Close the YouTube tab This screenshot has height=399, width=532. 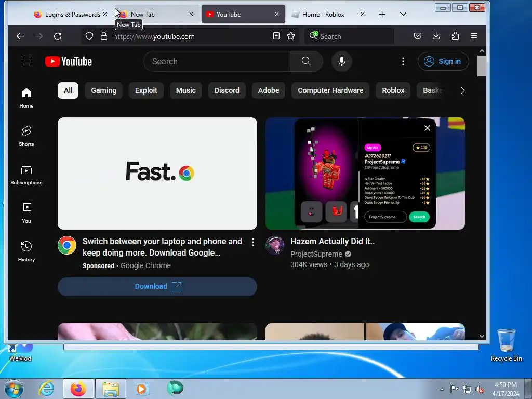277,14
